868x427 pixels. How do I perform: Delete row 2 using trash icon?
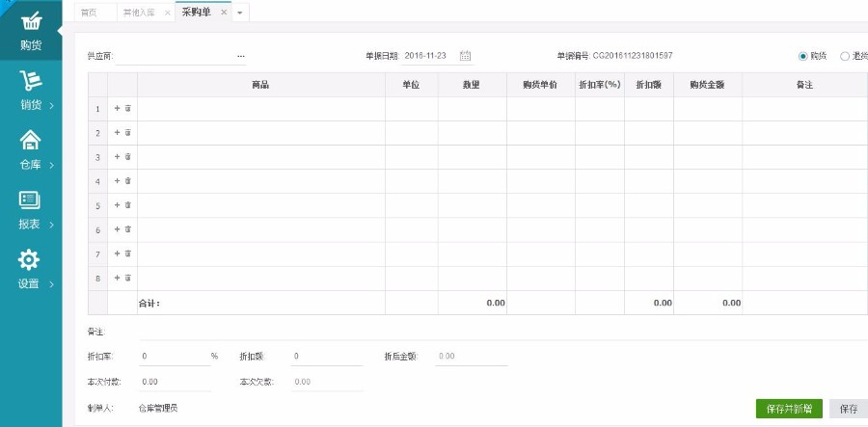(x=128, y=133)
